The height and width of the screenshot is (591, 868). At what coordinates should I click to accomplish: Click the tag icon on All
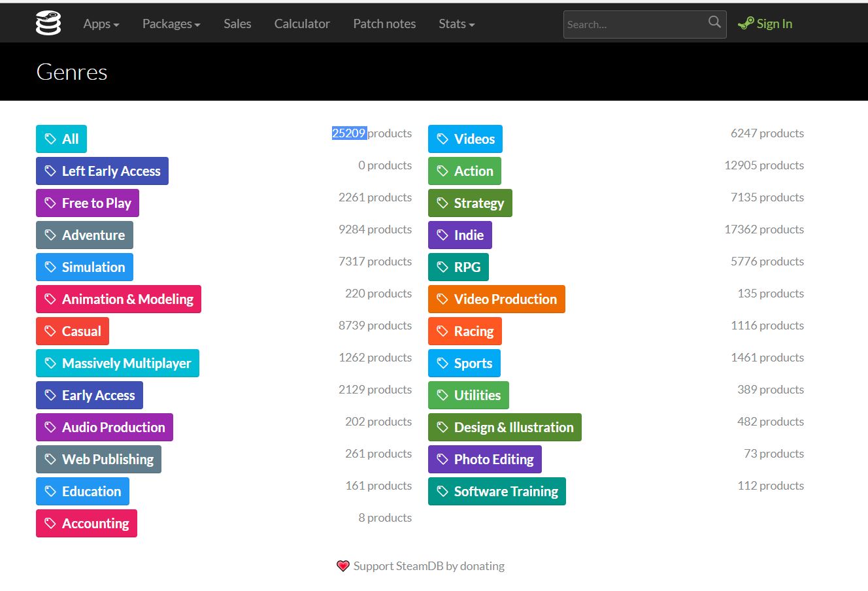50,139
